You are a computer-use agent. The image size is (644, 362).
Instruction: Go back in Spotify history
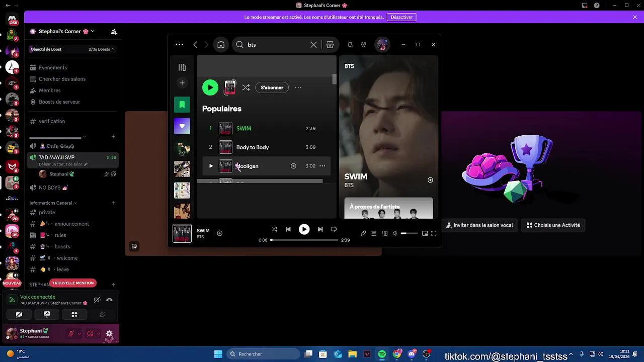tap(195, 45)
